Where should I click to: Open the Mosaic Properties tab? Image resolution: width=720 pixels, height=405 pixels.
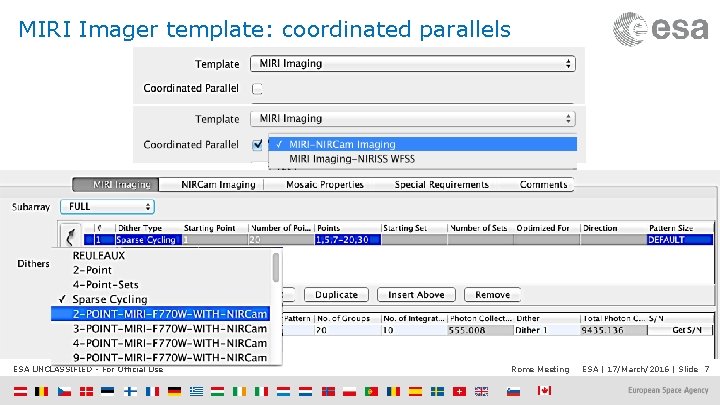pos(325,185)
